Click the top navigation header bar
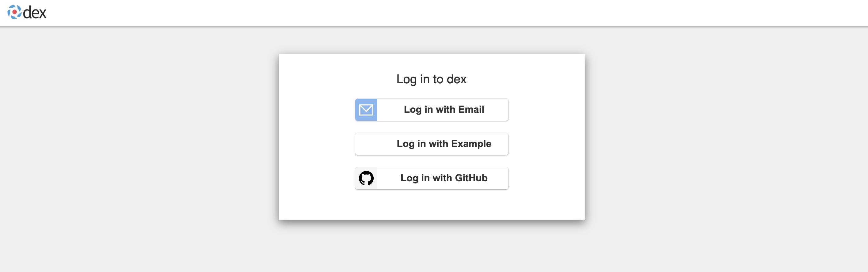Screen dimensions: 868x272 tap(434, 13)
